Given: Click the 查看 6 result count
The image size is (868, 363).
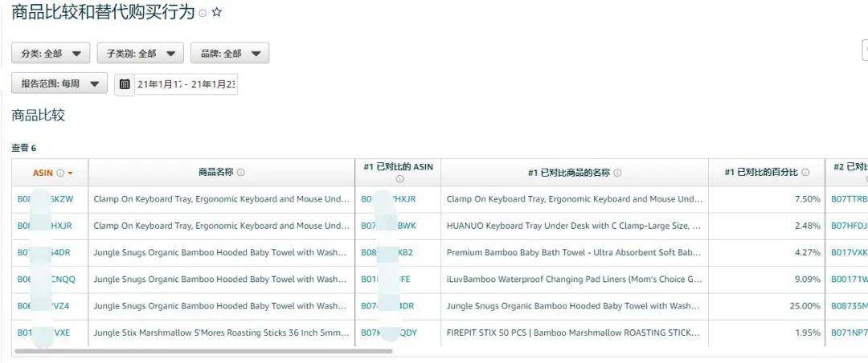Looking at the screenshot, I should click(x=24, y=148).
